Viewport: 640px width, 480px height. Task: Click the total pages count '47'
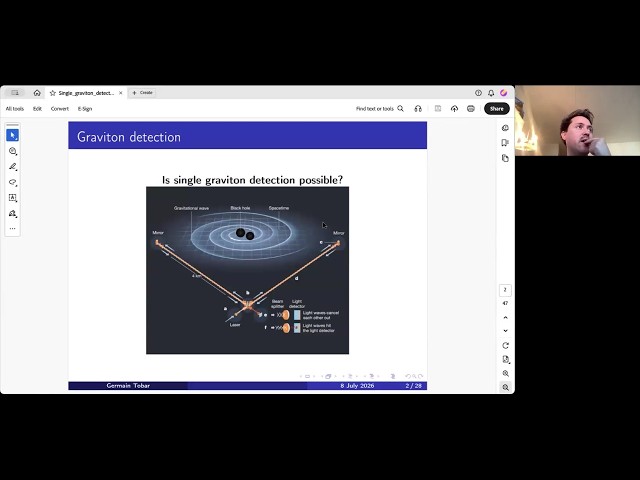(505, 303)
